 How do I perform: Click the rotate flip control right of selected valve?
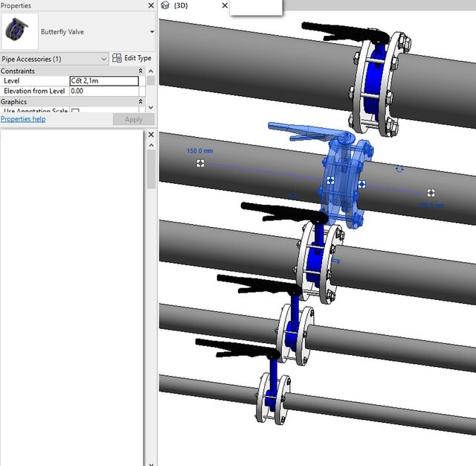399,169
